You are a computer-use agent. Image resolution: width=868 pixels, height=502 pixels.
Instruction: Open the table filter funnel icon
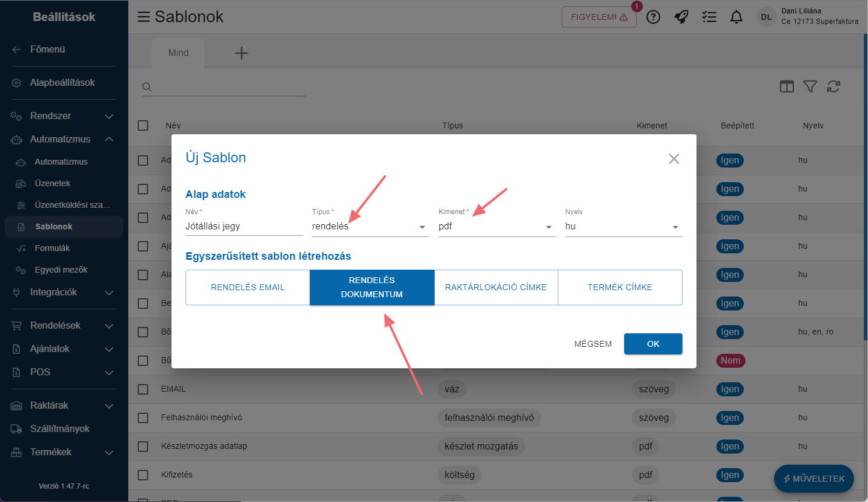point(810,86)
